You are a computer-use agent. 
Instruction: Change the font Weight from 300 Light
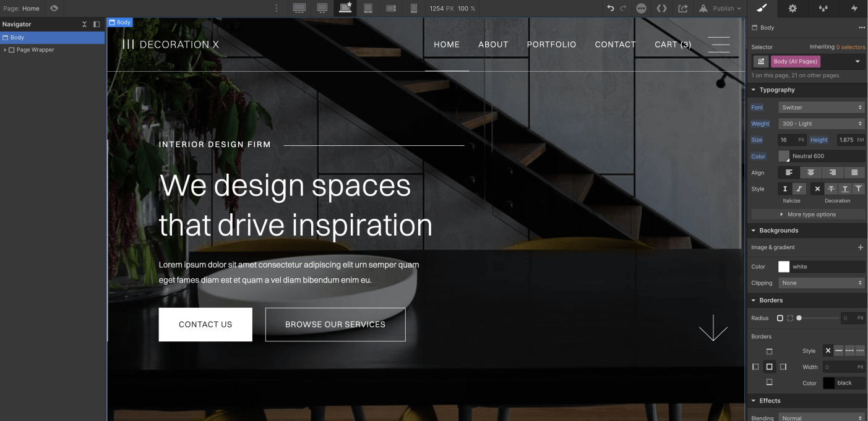pyautogui.click(x=821, y=123)
